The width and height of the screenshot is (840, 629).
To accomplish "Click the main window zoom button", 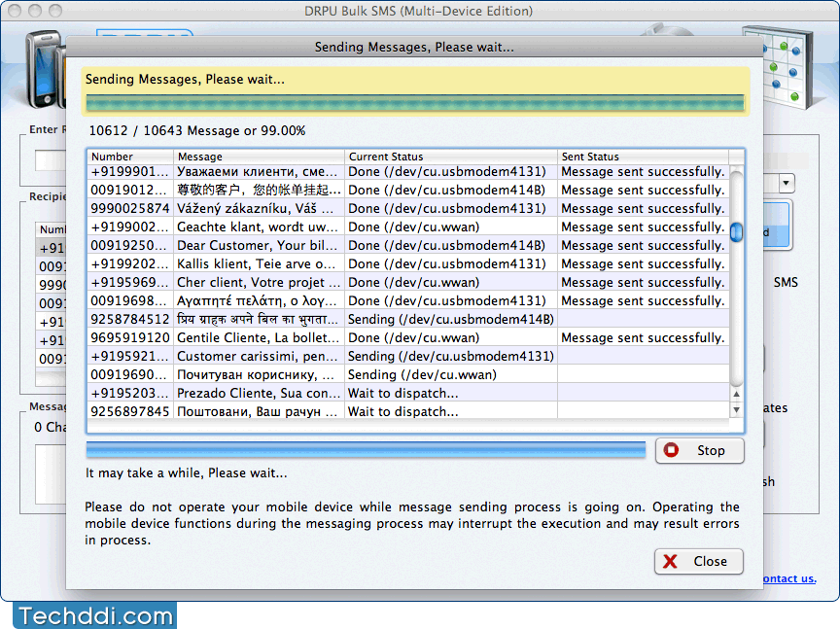I will (55, 10).
